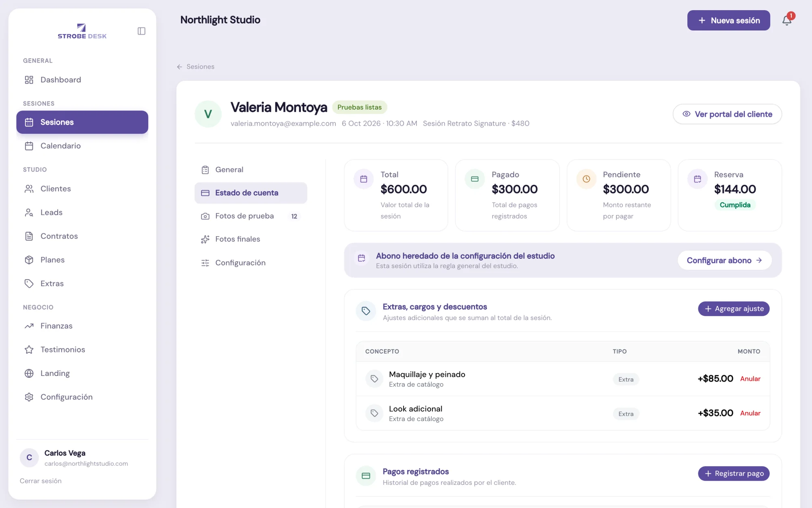Screen dimensions: 812x508
Task: Click the Finanzas trend icon
Action: click(29, 326)
